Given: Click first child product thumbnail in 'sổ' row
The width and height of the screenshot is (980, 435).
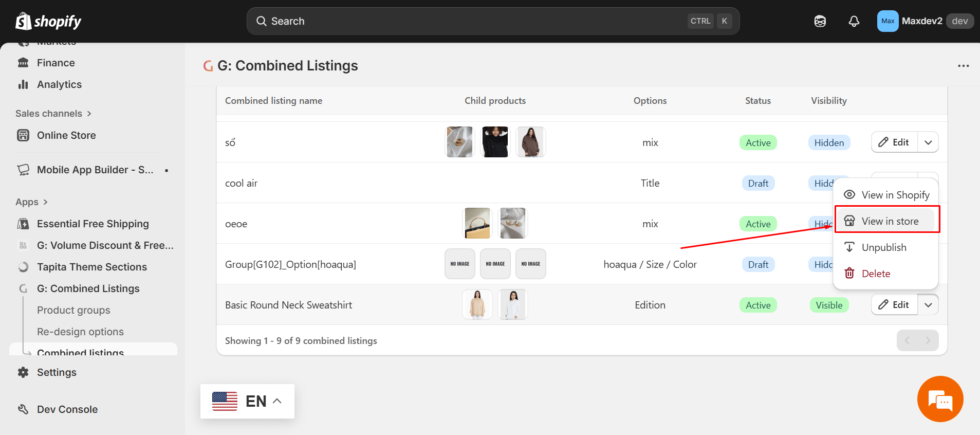Looking at the screenshot, I should point(459,142).
